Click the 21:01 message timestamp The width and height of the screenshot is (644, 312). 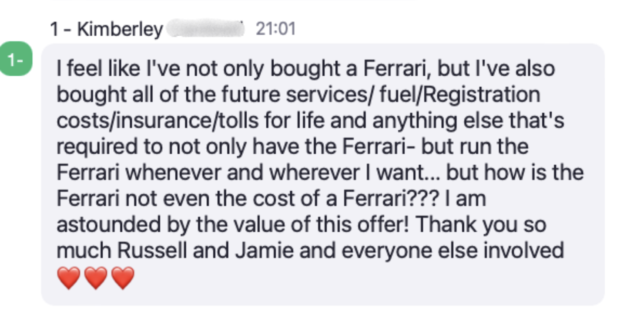(275, 29)
